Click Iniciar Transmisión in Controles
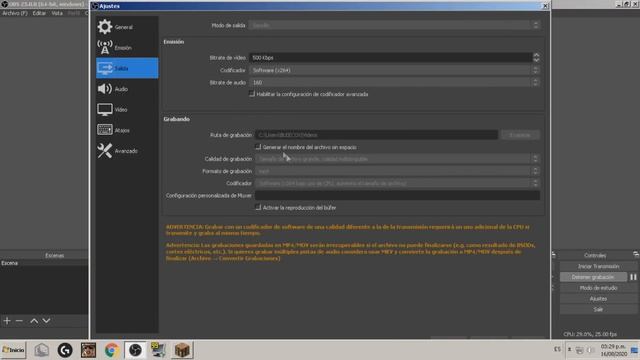Viewport: 640px width, 360px height. (x=598, y=266)
